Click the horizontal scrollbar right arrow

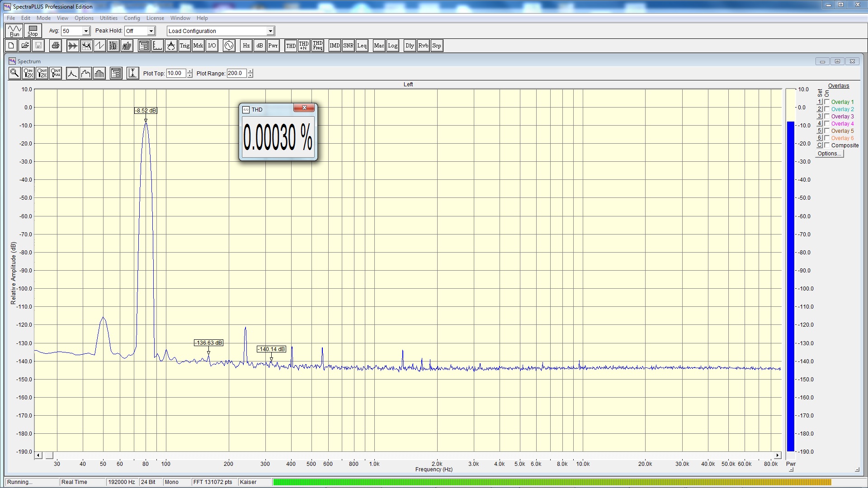[x=777, y=455]
